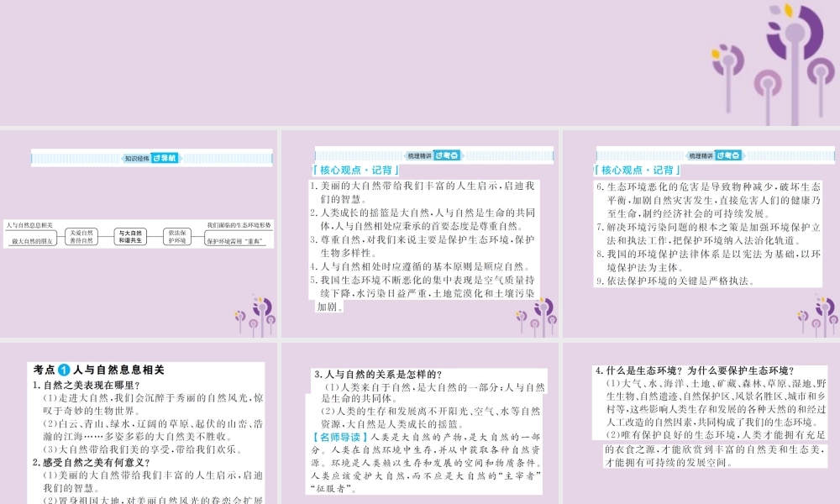
Task: Click the line (3)大自然带给我们美的享受
Action: click(x=144, y=449)
